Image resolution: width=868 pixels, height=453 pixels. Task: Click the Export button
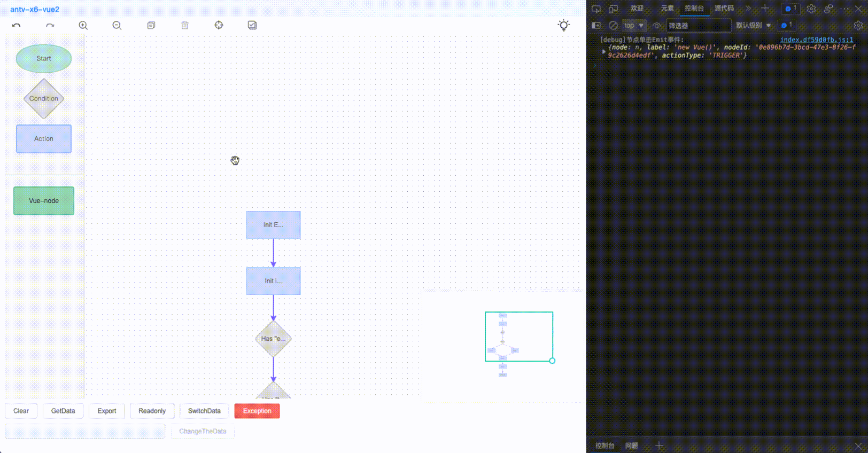click(x=107, y=411)
